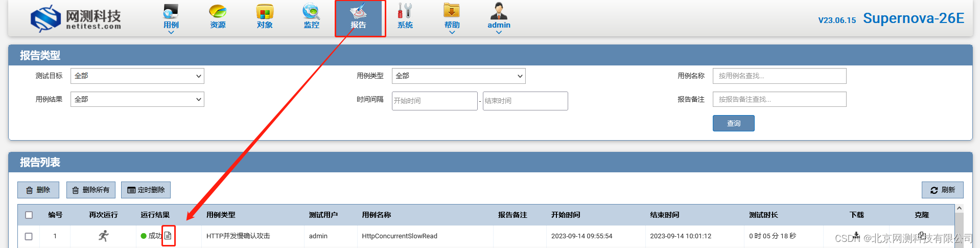980x248 pixels.
Task: Click the 用例类型 column header
Action: coord(221,215)
